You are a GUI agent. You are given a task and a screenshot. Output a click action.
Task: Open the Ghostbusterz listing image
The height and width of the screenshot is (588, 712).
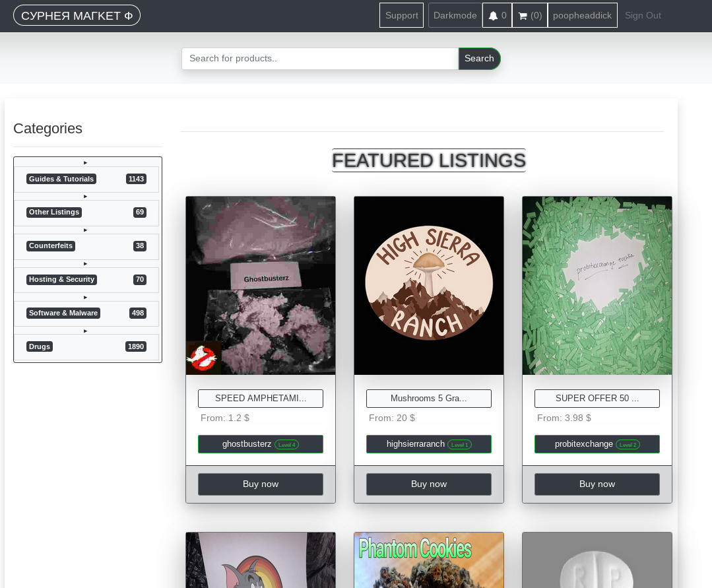261,286
